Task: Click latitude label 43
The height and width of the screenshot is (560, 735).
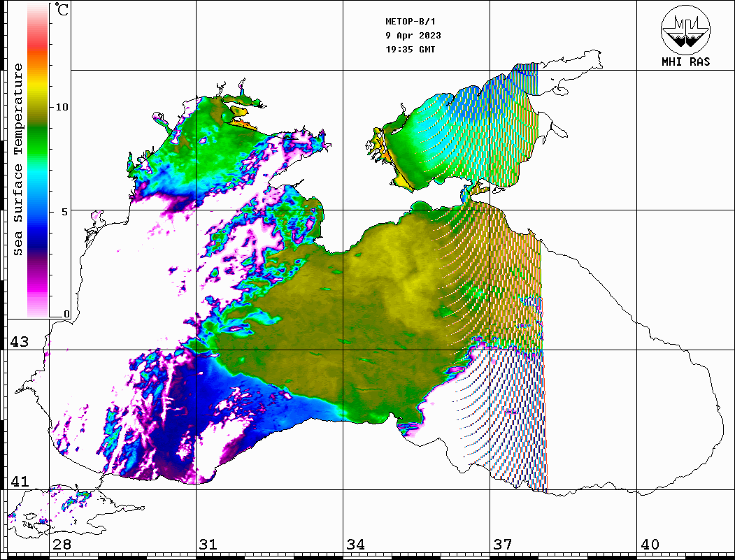Action: [20, 342]
